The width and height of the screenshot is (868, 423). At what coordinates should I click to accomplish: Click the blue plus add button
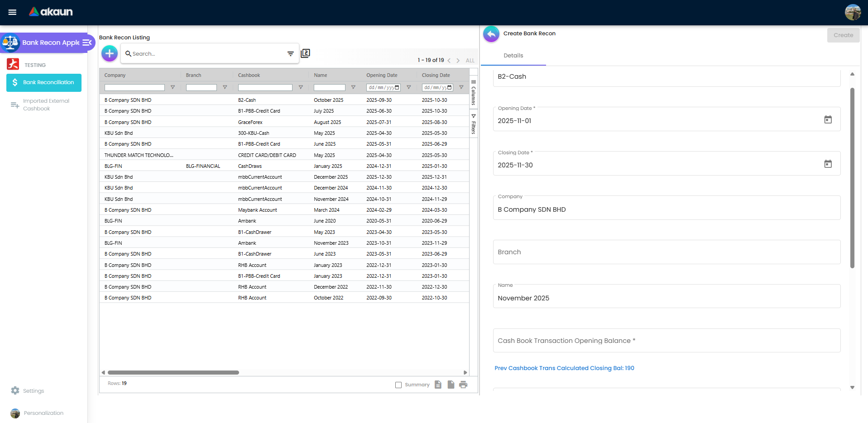[109, 53]
